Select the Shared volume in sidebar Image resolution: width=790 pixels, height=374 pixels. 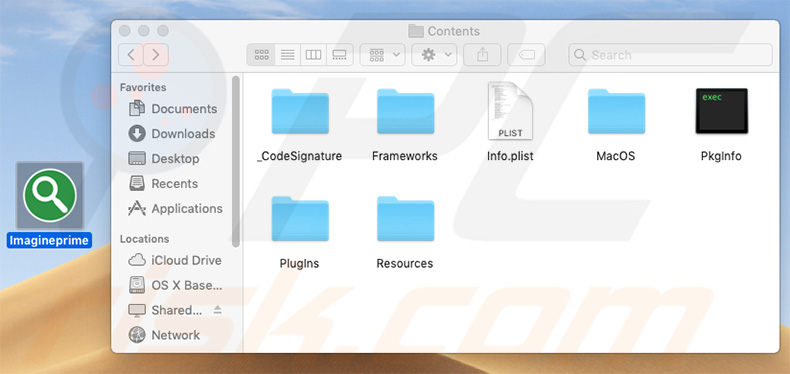click(165, 310)
